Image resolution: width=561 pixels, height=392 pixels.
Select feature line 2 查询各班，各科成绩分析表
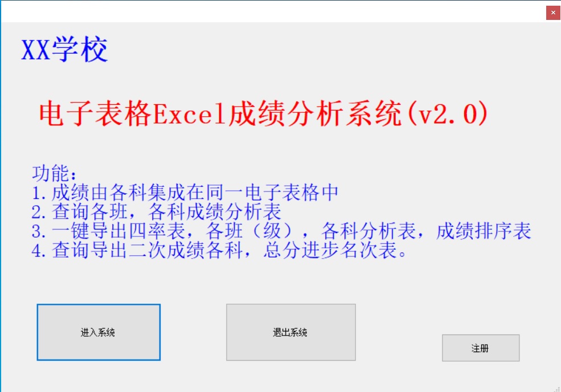tap(157, 211)
